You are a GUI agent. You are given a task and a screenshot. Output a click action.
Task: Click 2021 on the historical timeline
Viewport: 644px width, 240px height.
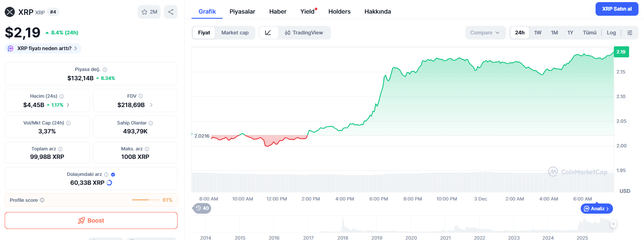click(x=445, y=237)
